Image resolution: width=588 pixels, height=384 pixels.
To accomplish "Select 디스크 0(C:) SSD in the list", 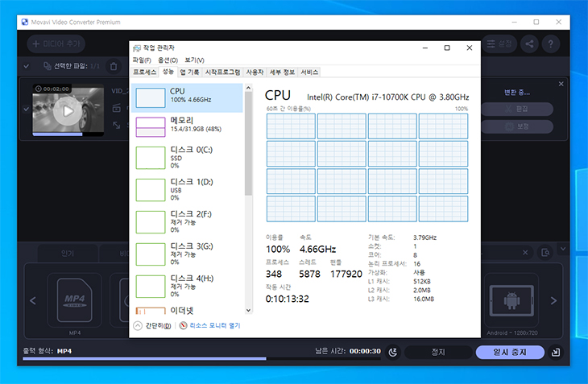I will 187,158.
